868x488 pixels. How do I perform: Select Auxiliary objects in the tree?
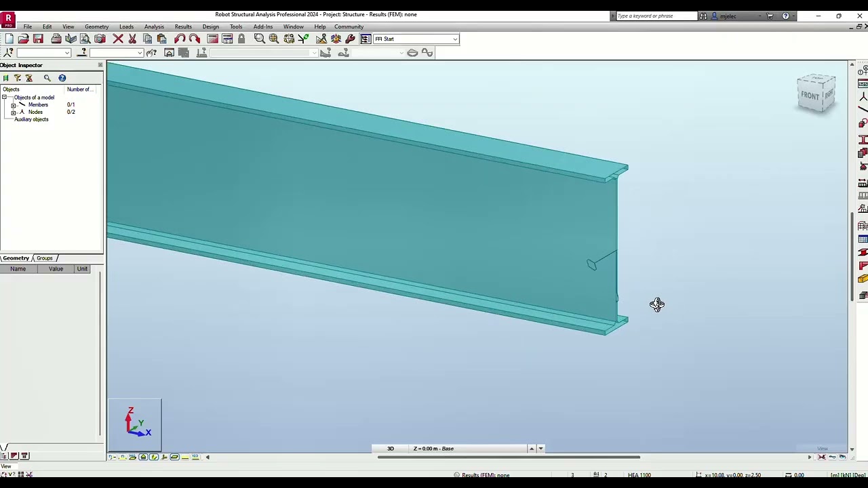click(31, 119)
